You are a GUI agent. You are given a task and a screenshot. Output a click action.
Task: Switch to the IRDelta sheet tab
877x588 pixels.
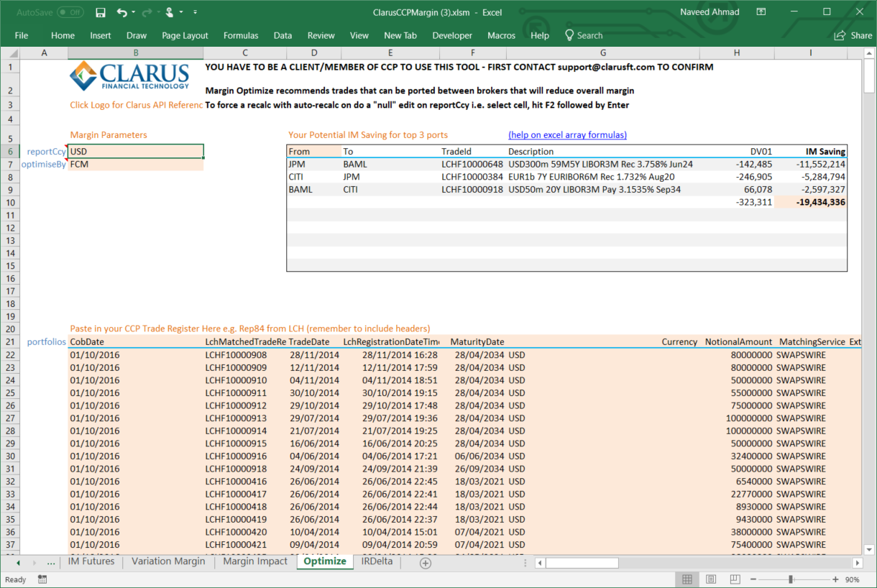[377, 561]
